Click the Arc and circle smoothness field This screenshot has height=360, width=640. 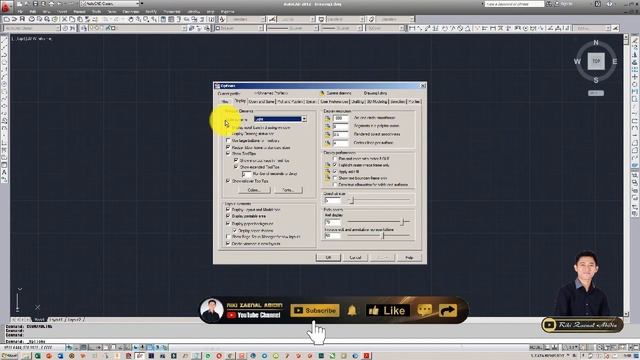tap(341, 118)
